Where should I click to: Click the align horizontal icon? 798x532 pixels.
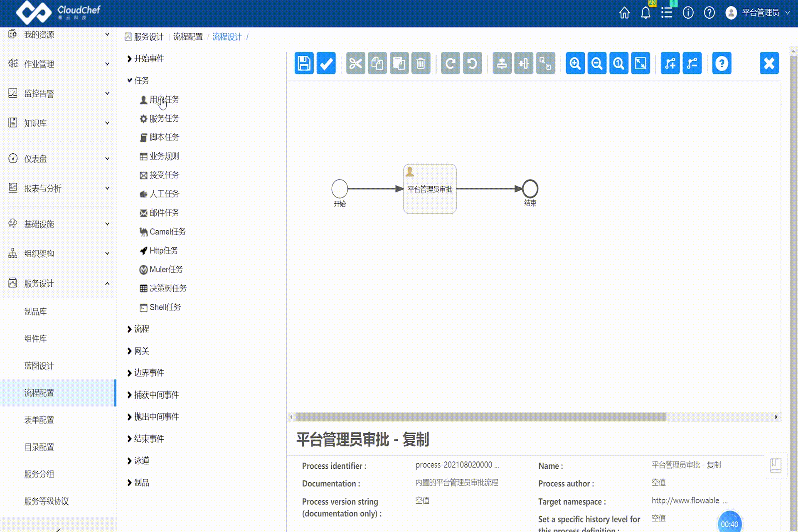coord(524,64)
